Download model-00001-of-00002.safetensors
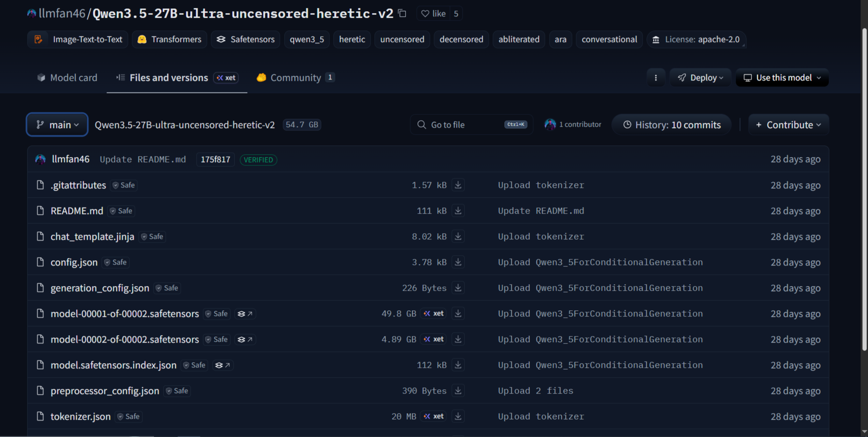Screen dimensions: 868x437 point(458,314)
